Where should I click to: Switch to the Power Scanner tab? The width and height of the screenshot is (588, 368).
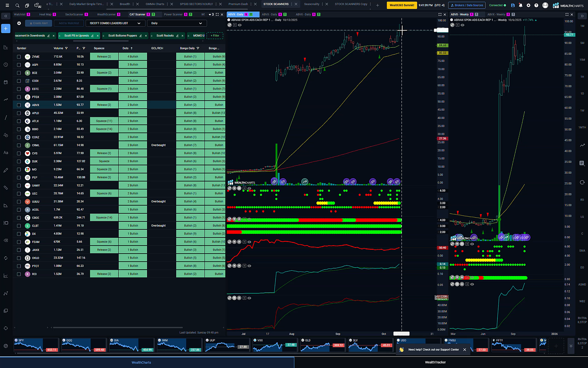[x=173, y=15]
